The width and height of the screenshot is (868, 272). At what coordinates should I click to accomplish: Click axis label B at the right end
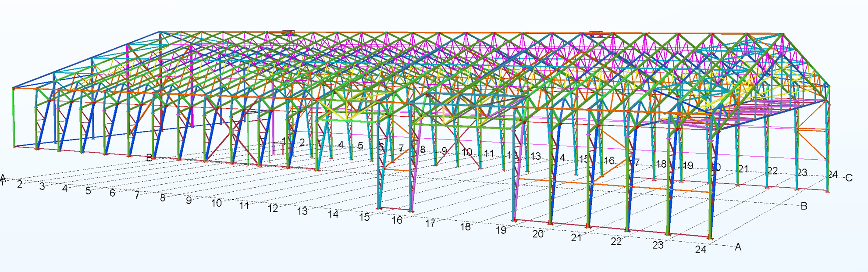tap(804, 206)
